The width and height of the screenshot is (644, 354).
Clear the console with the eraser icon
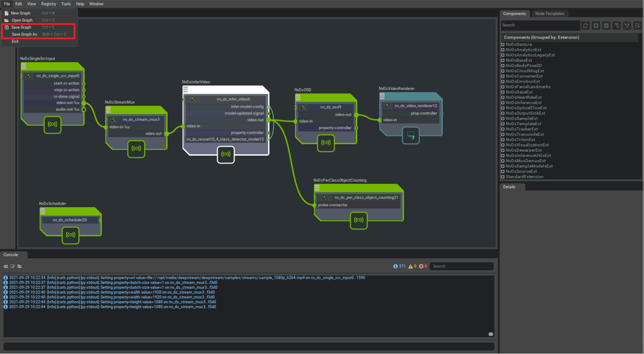6,266
